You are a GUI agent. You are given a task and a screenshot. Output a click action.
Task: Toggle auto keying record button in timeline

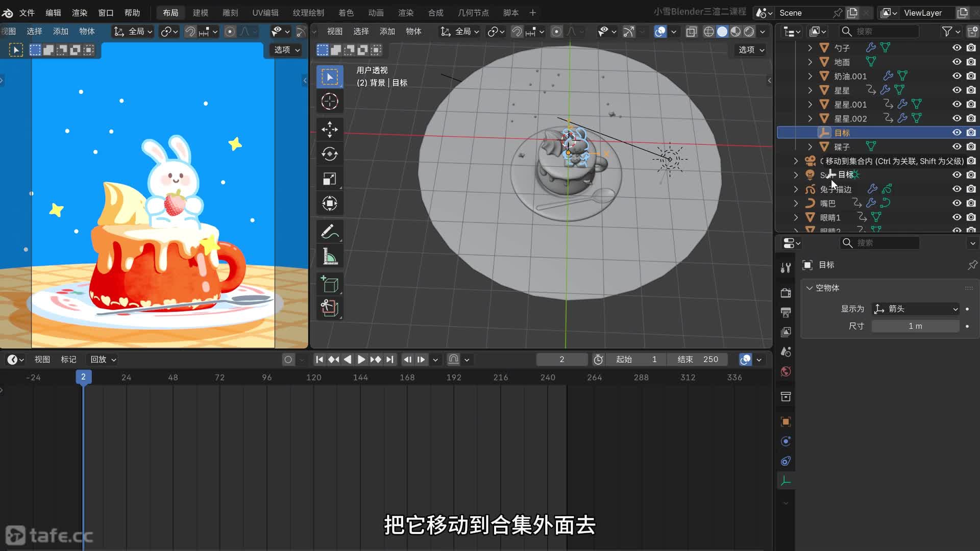[288, 360]
